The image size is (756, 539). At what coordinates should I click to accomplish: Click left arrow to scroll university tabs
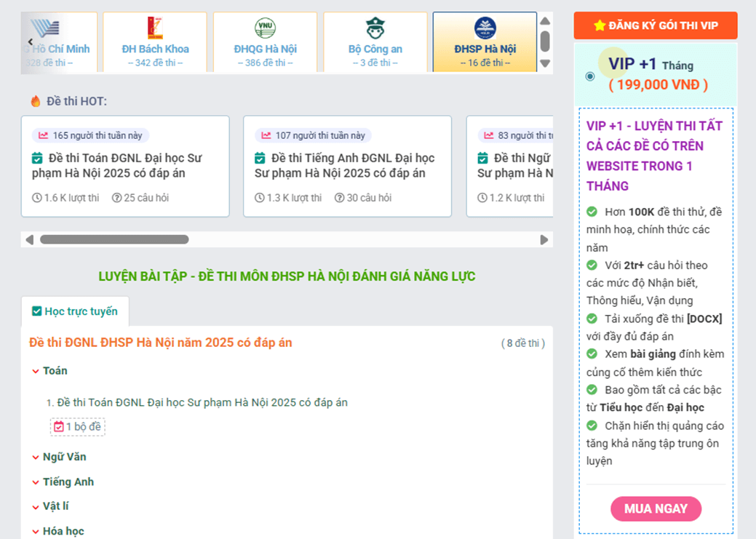[30, 42]
